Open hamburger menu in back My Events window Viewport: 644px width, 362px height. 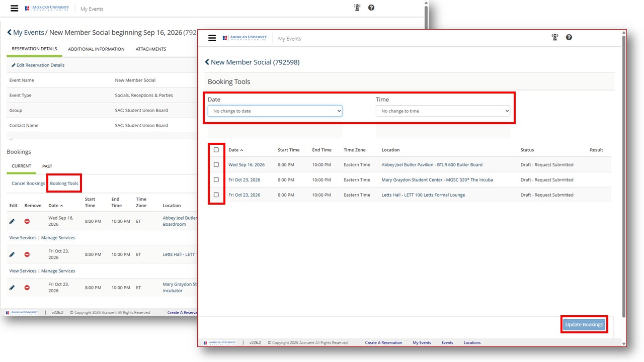14,9
